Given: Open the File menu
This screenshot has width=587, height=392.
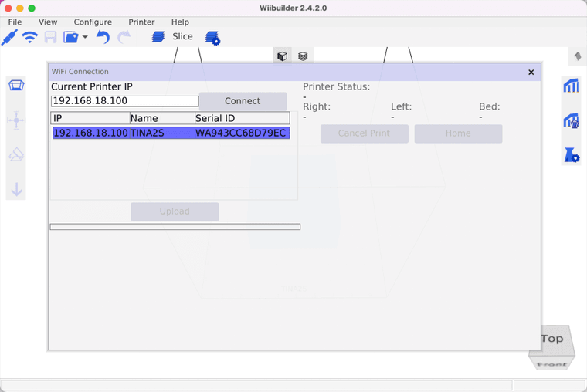Looking at the screenshot, I should (x=15, y=22).
